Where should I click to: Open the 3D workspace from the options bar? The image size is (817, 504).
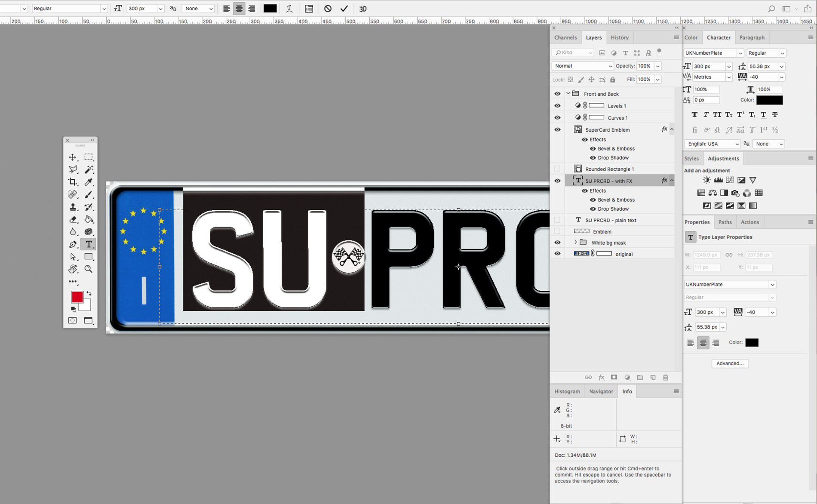[x=362, y=8]
